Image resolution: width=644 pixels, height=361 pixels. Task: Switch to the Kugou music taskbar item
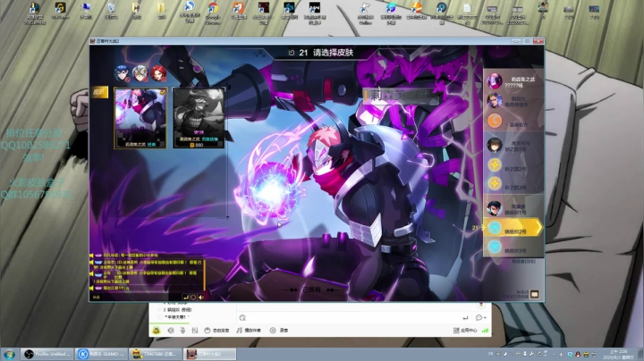coord(102,354)
